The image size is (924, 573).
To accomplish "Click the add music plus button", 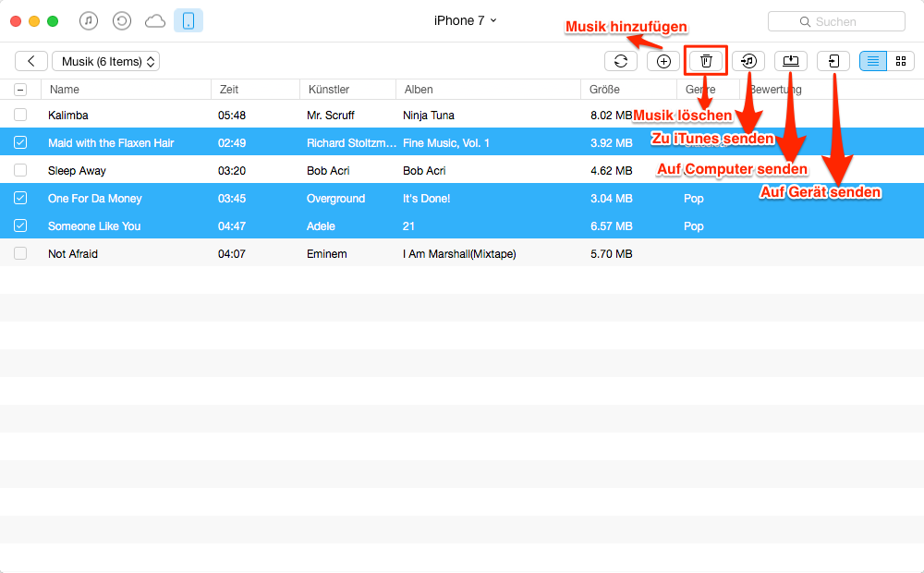I will [663, 61].
